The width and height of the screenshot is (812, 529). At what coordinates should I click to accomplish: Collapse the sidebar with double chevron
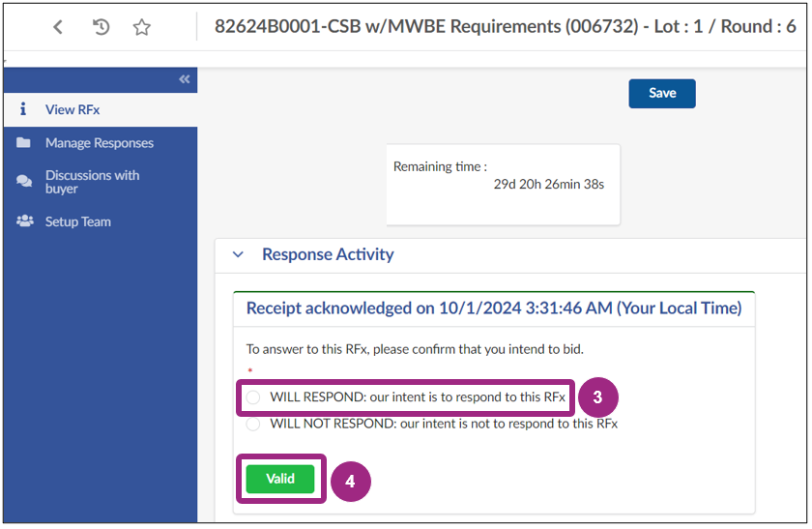click(x=185, y=79)
